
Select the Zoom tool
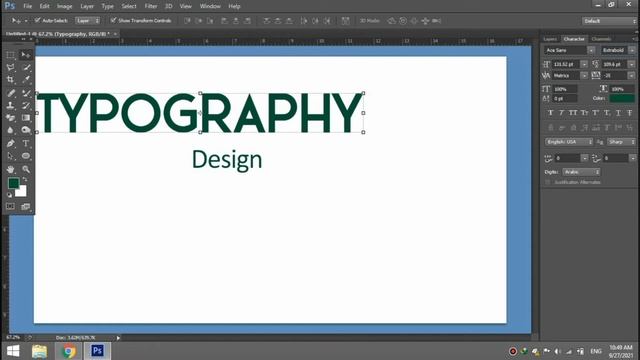click(26, 169)
